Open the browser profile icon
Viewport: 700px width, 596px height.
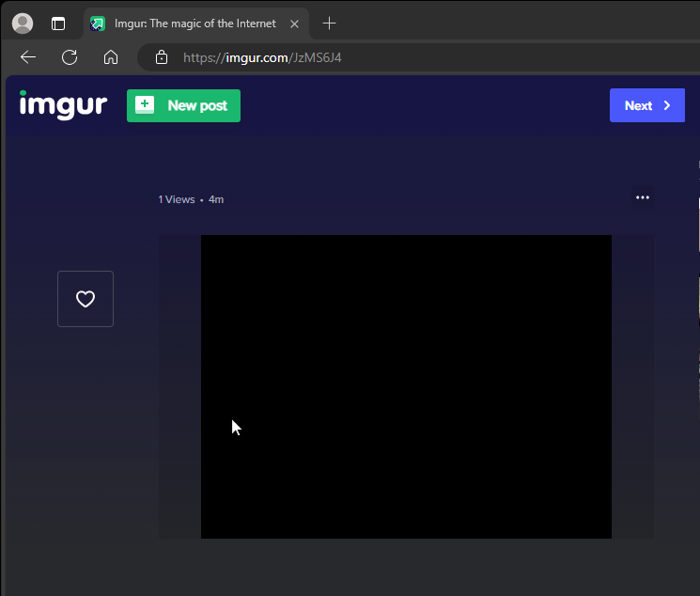click(23, 24)
